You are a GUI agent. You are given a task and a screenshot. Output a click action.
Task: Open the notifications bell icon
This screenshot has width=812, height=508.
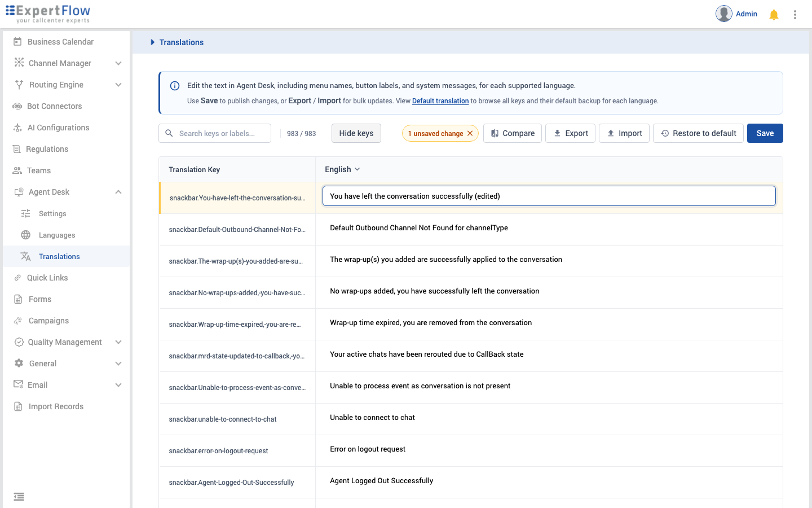pyautogui.click(x=774, y=15)
